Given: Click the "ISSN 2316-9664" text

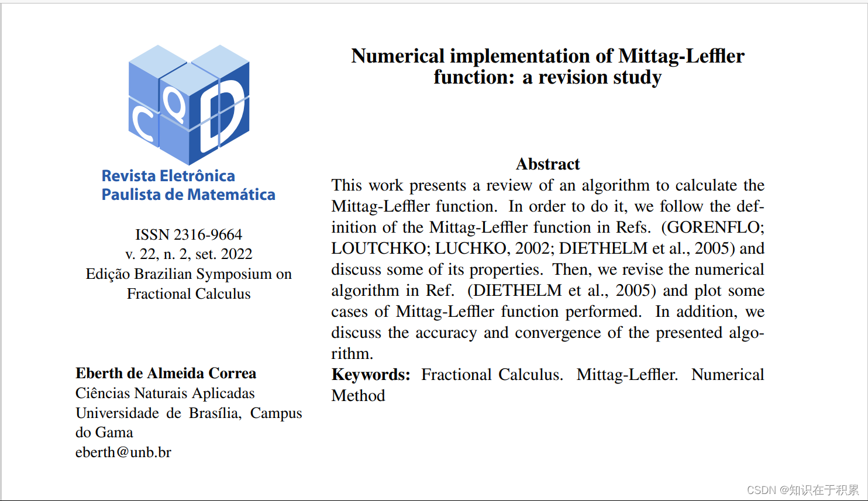Looking at the screenshot, I should point(189,234).
